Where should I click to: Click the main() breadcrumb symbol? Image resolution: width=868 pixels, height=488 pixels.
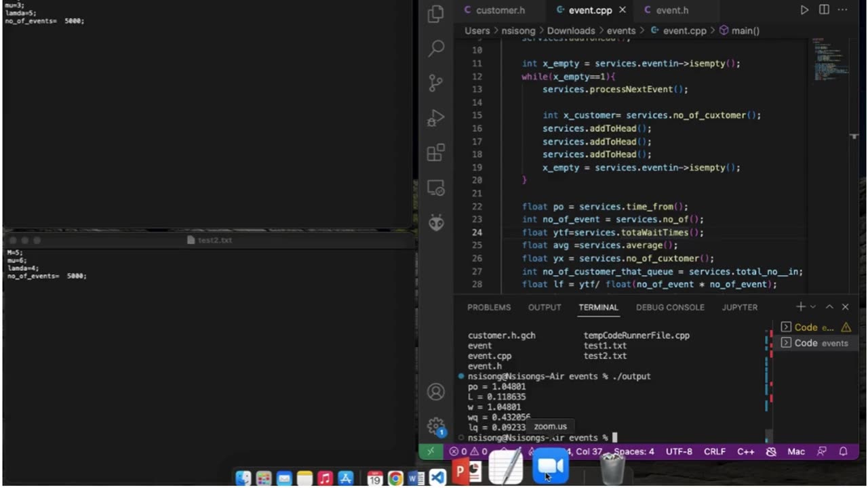click(739, 30)
